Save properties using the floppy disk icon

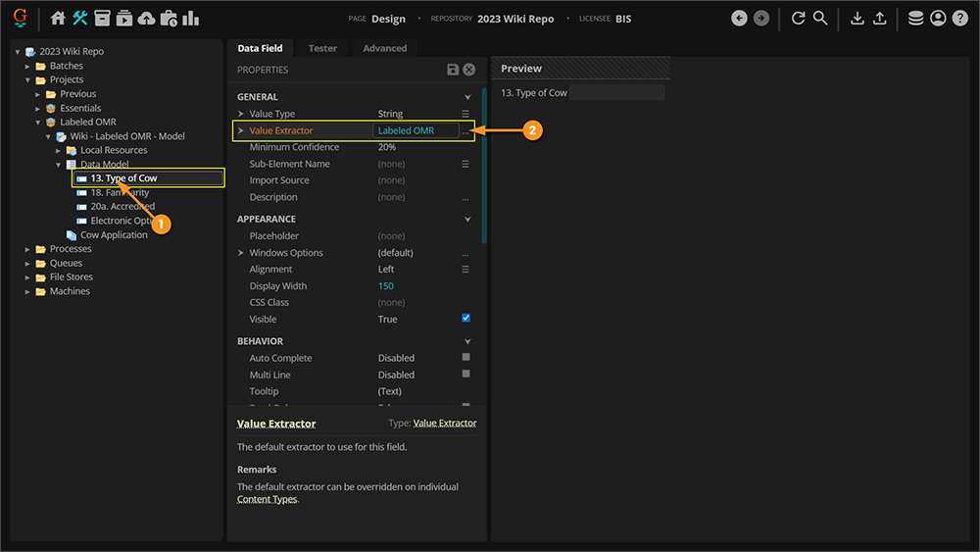(x=453, y=70)
